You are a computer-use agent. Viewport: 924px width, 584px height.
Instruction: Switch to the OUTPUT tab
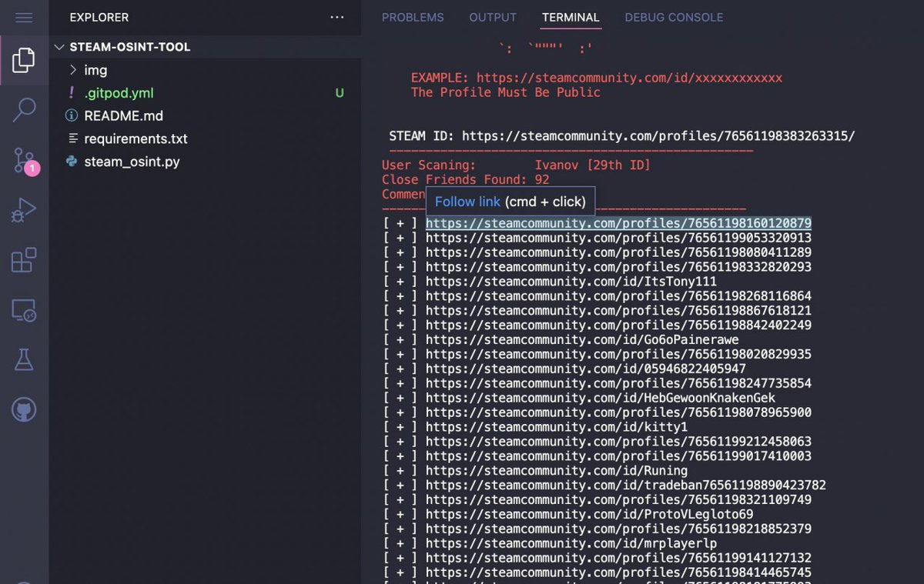click(x=493, y=17)
